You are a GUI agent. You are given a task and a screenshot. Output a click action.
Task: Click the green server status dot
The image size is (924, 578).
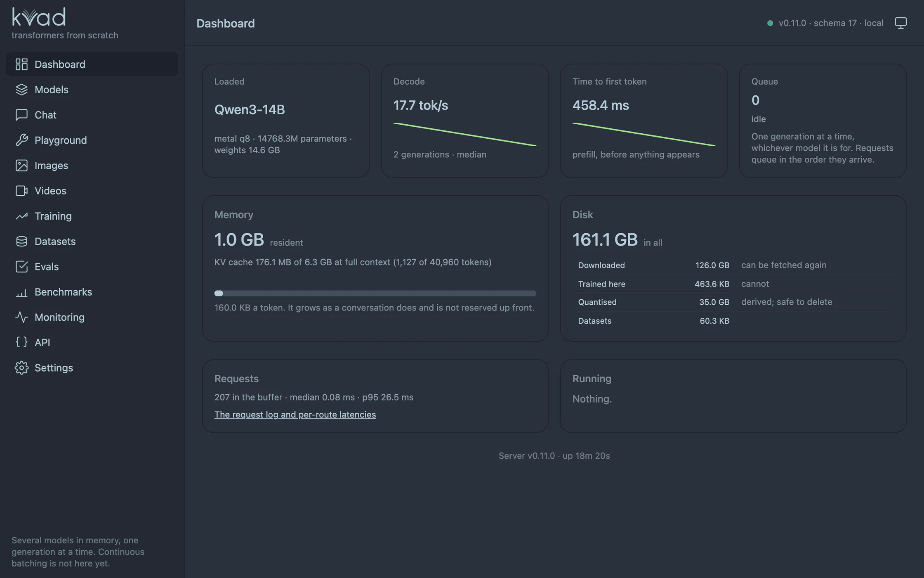coord(770,23)
